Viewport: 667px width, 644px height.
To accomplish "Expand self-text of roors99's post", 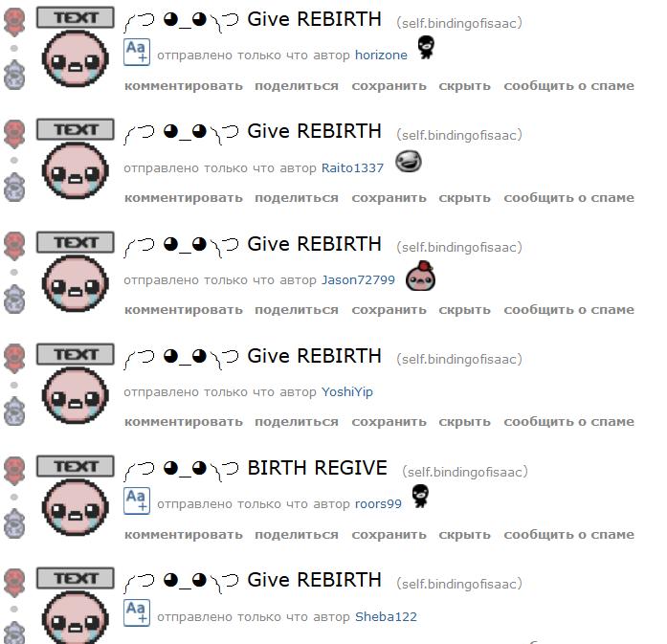I will pos(137,500).
